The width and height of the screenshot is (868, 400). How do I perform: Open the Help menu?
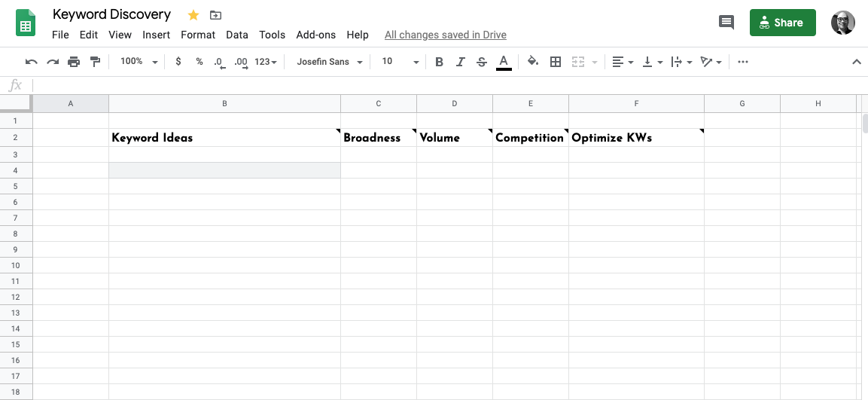358,35
